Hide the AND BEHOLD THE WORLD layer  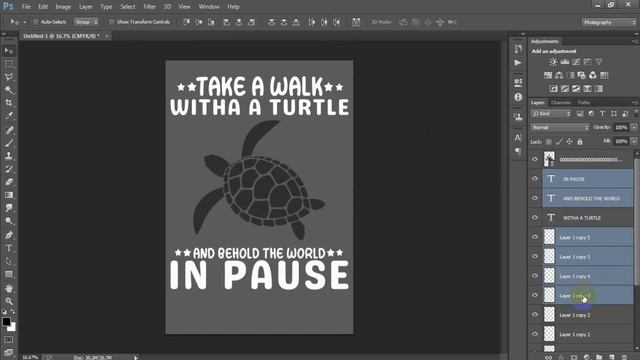535,198
